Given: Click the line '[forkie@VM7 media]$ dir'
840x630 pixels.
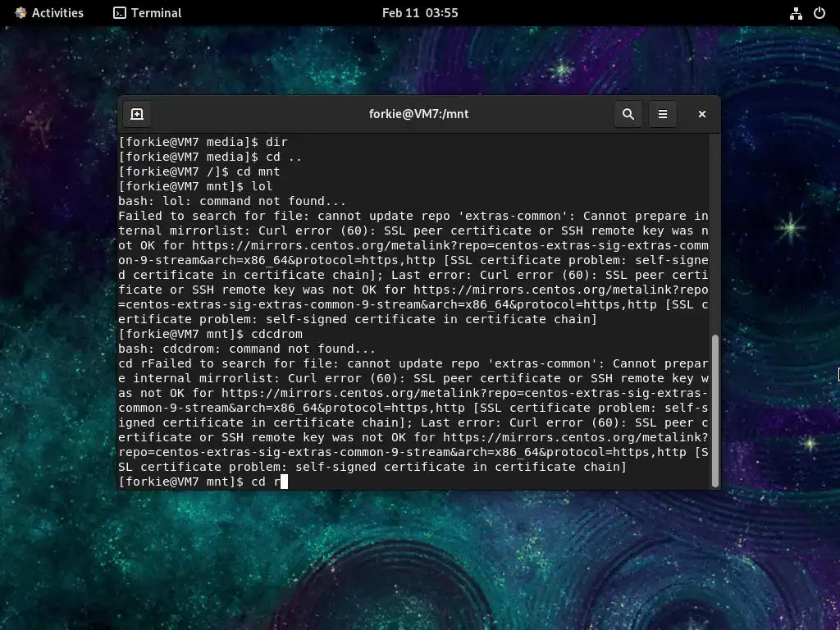Looking at the screenshot, I should coord(203,142).
